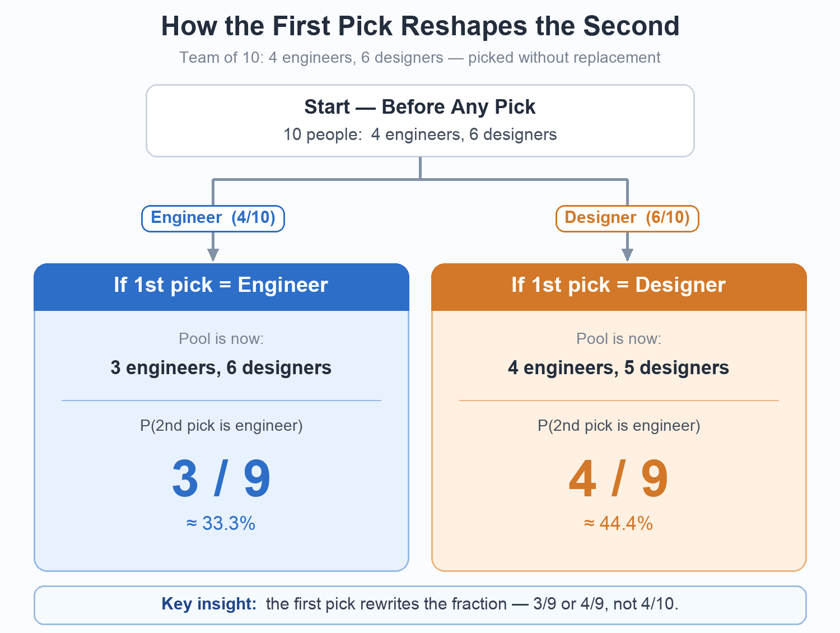Screen dimensions: 840x633
Task: Click the Designer (6/10) branch label
Action: coord(627,218)
